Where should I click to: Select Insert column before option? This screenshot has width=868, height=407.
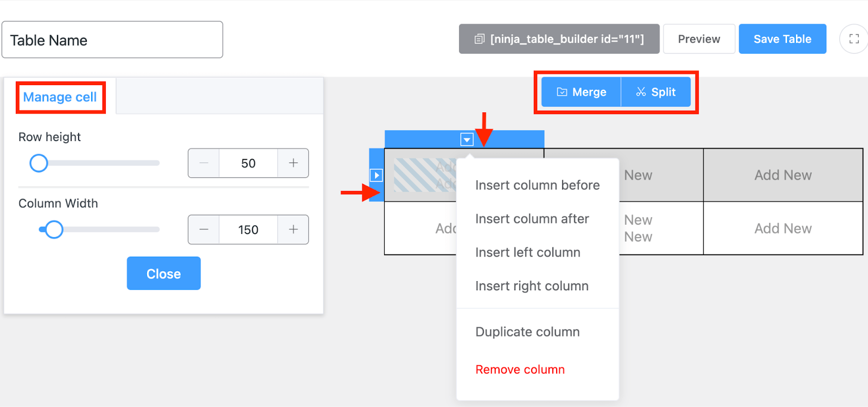[x=537, y=186]
